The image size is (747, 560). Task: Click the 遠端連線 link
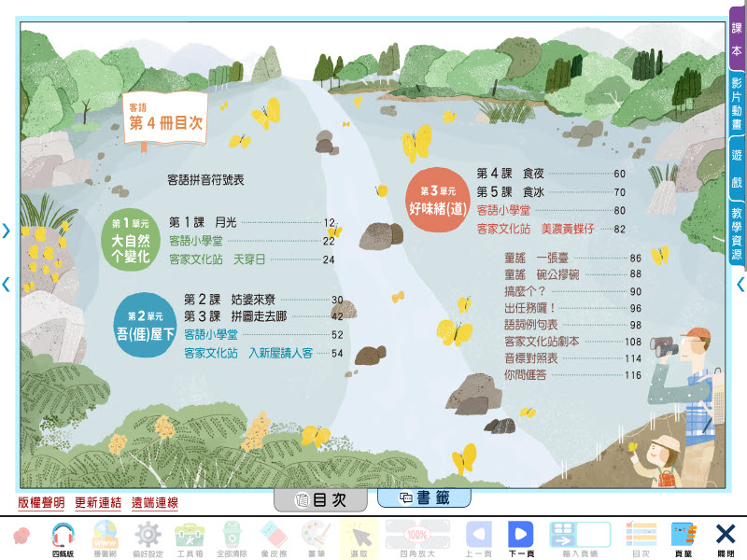click(155, 502)
